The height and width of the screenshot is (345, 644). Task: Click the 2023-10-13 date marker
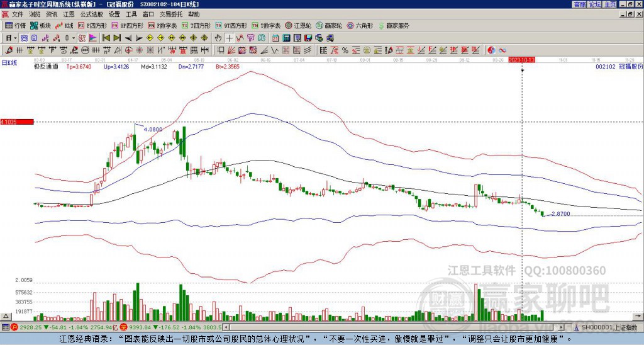coord(521,60)
